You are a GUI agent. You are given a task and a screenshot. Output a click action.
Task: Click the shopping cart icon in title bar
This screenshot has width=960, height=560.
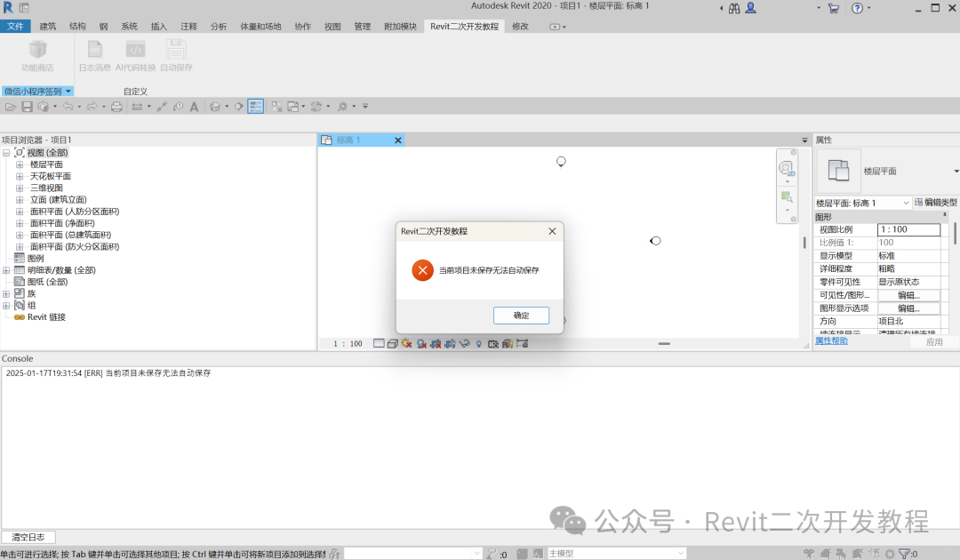tap(833, 9)
